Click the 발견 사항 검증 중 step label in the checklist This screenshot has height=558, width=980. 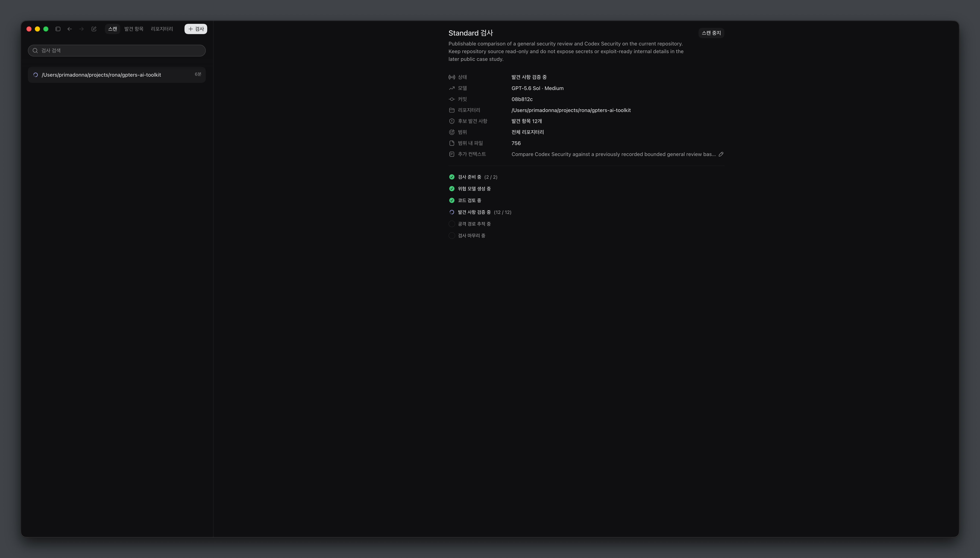pos(474,212)
